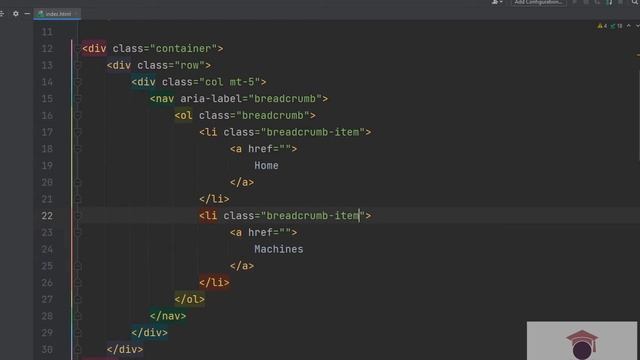Open the Add Configuration button
Screen dimensions: 640x360
pos(538,2)
